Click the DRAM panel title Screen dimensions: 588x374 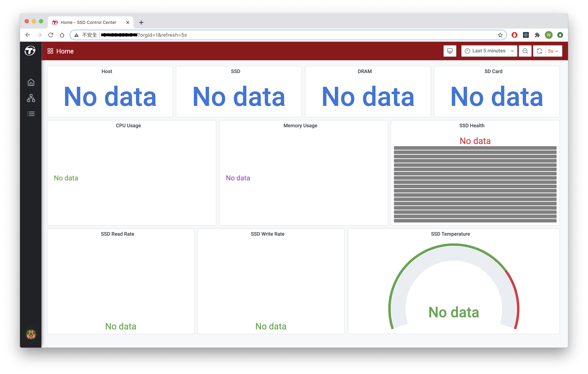(x=365, y=71)
